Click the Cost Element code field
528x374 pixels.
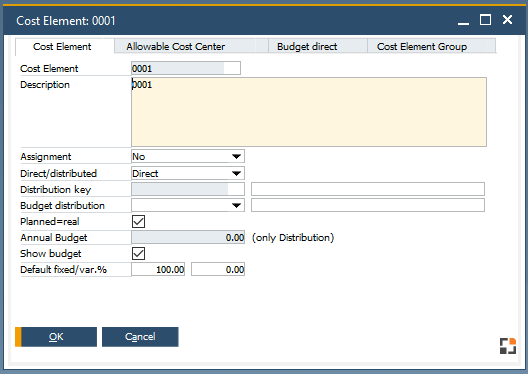(x=186, y=68)
